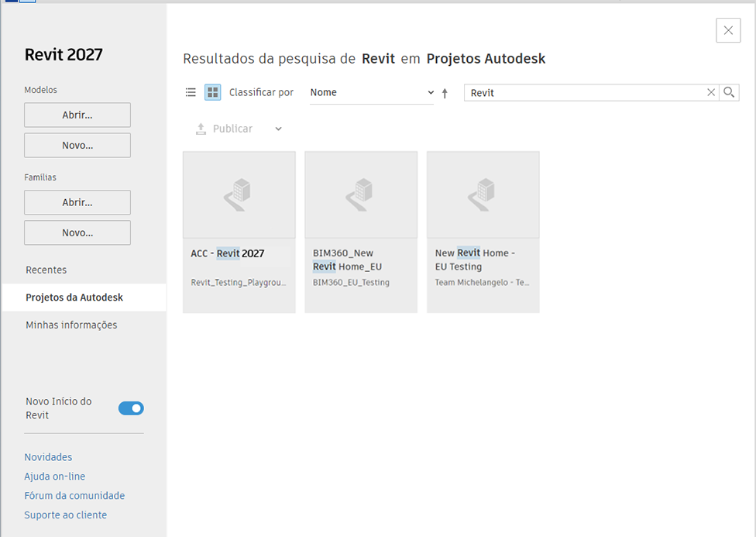Clear the Revit search text
This screenshot has height=537, width=756.
(710, 92)
